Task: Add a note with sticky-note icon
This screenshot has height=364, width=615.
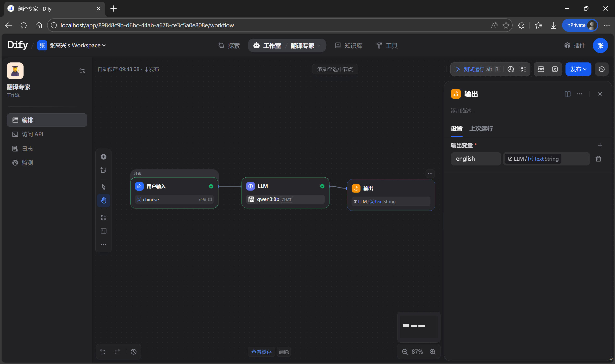Action: click(x=103, y=170)
